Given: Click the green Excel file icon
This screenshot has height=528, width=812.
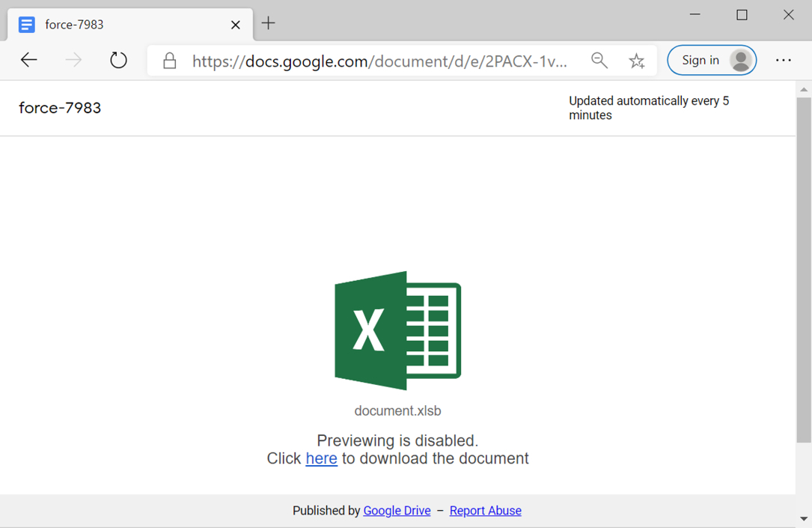Looking at the screenshot, I should [x=397, y=330].
